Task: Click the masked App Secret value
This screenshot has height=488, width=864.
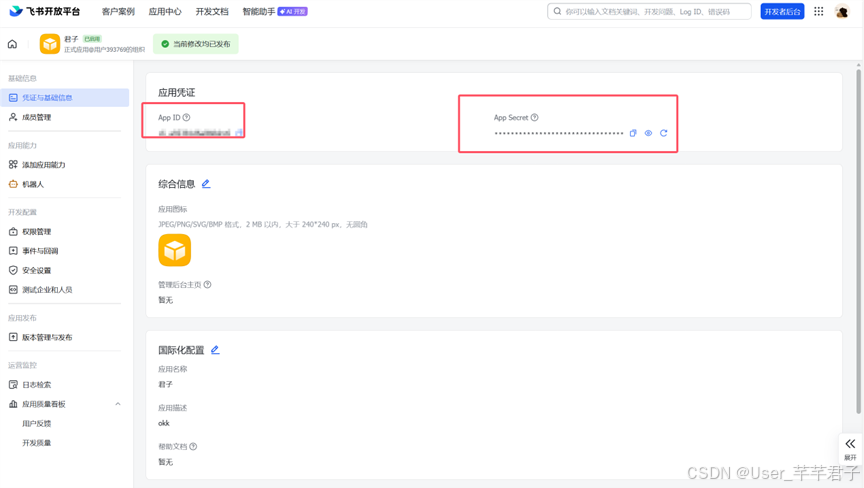Action: [559, 133]
